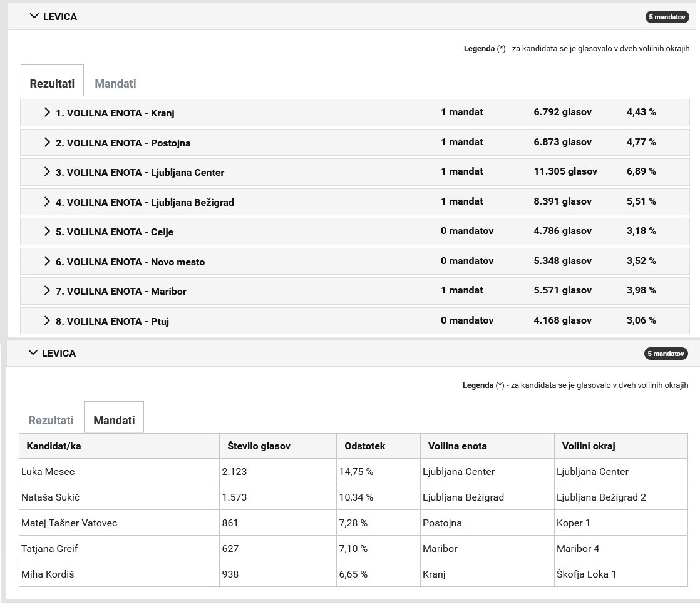Switch to Mandati tab in upper panel
Image resolution: width=700 pixels, height=612 pixels.
[115, 83]
